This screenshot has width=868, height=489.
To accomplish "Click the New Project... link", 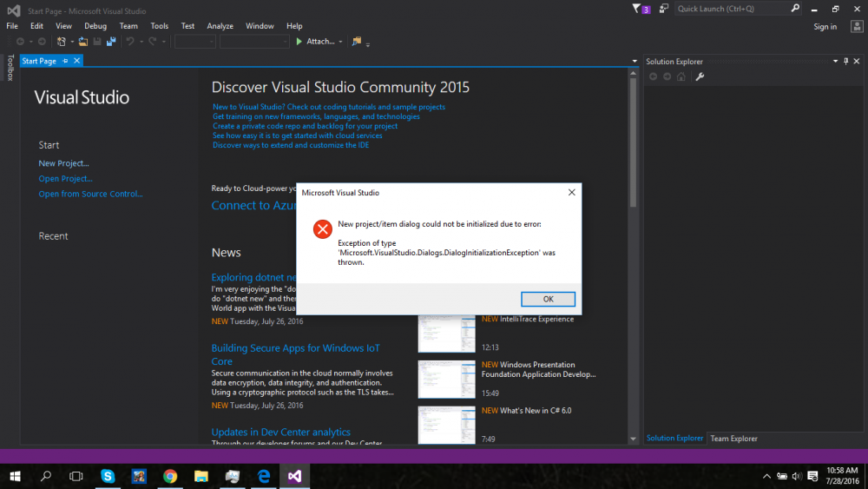I will (x=63, y=163).
